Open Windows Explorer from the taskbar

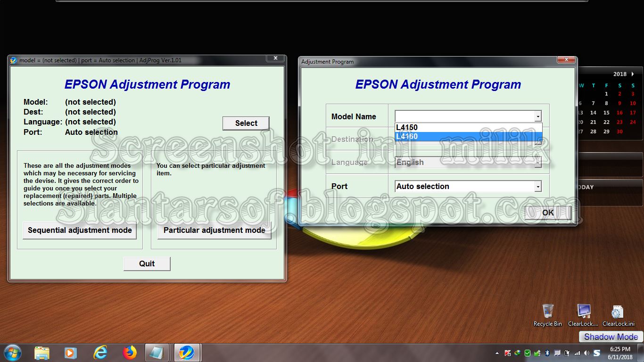click(x=41, y=353)
